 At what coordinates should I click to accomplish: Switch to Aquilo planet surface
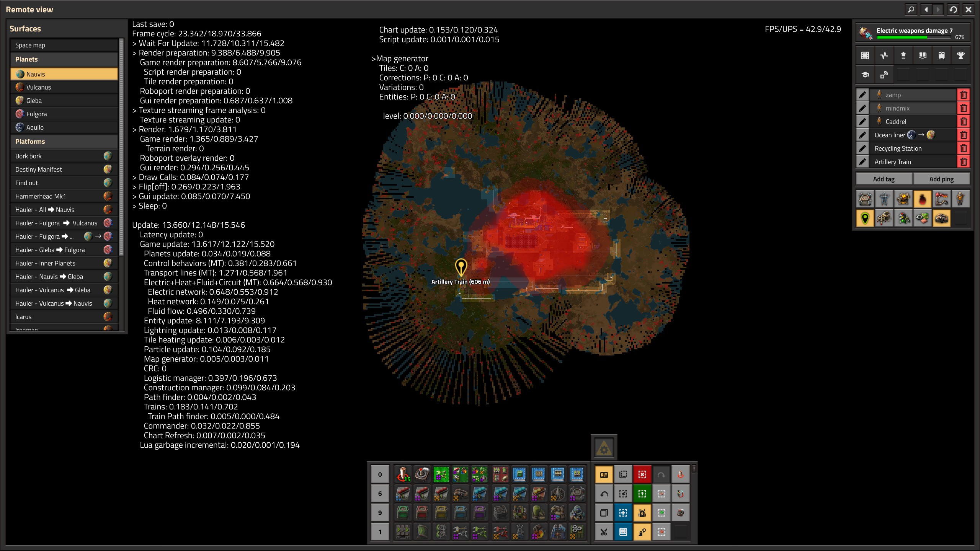pyautogui.click(x=64, y=127)
